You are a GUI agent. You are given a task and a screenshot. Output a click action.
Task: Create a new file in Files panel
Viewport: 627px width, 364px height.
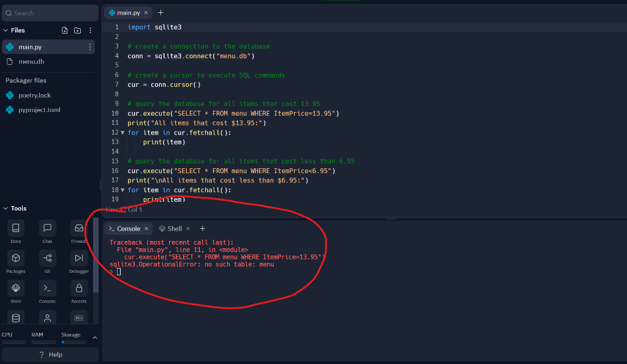64,29
